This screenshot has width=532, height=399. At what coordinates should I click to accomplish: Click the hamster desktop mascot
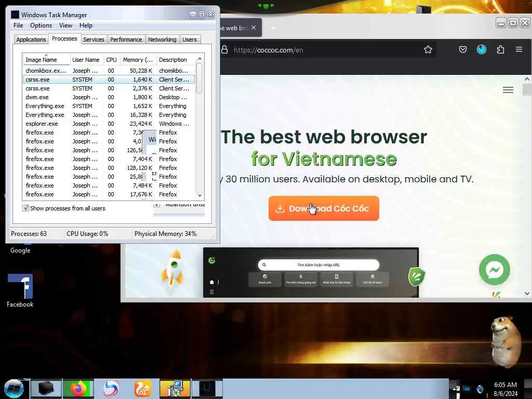pos(506,342)
